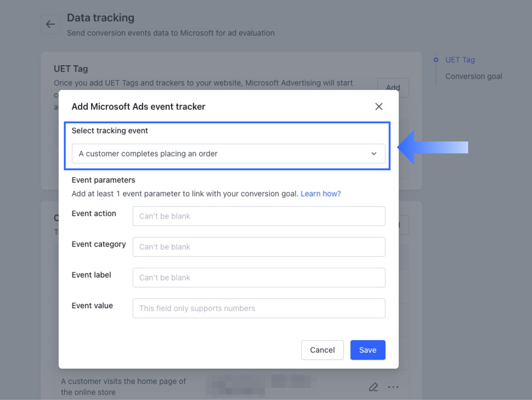
Task: Go back using the left arrow button
Action: 50,24
